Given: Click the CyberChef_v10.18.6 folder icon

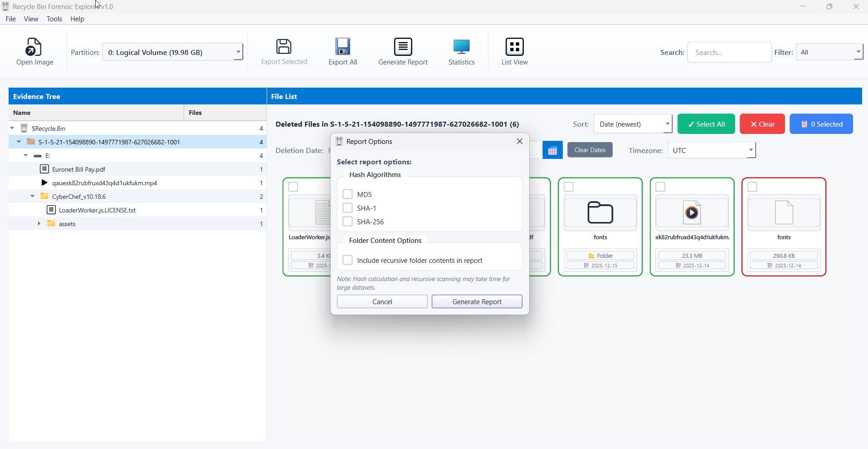Looking at the screenshot, I should click(x=44, y=196).
